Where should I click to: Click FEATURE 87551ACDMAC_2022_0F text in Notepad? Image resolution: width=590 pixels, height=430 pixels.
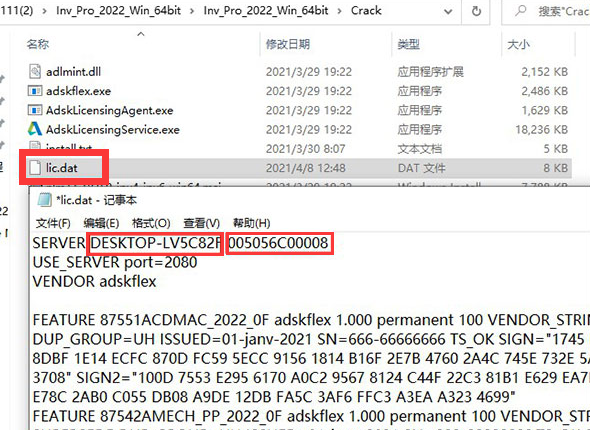[151, 320]
